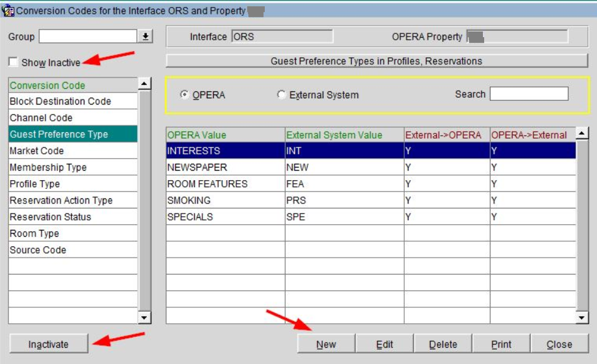The height and width of the screenshot is (364, 597).
Task: Click the Conversion Codes window title icon
Action: [8, 11]
